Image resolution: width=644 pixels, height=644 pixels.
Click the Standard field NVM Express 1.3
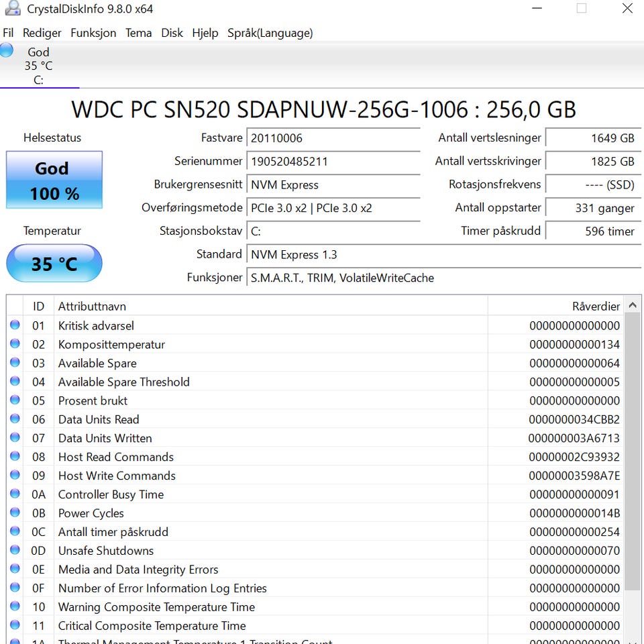(x=443, y=255)
